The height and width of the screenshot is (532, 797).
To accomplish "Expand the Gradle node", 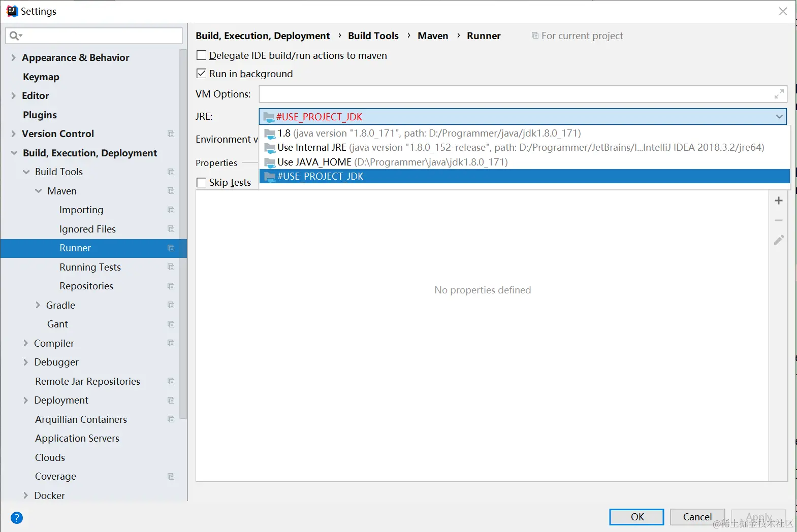I will [x=38, y=305].
